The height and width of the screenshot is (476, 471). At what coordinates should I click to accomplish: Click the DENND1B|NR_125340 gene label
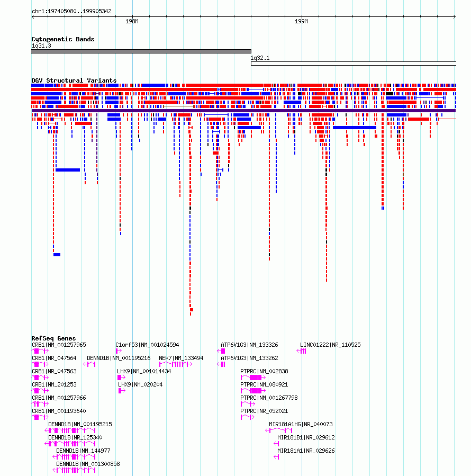pos(75,437)
